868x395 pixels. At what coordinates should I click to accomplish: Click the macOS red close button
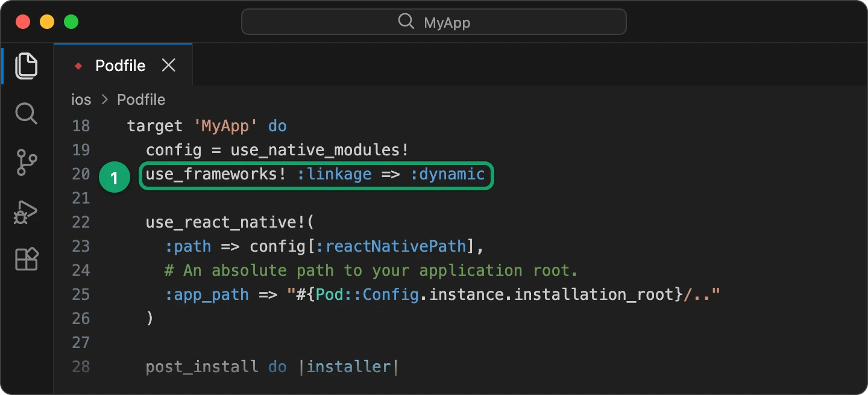tap(23, 22)
